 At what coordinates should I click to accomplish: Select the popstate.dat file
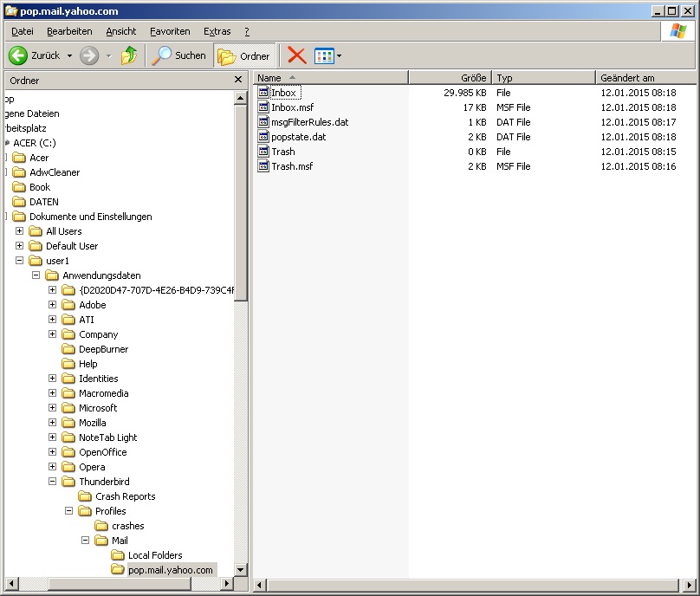click(x=298, y=137)
